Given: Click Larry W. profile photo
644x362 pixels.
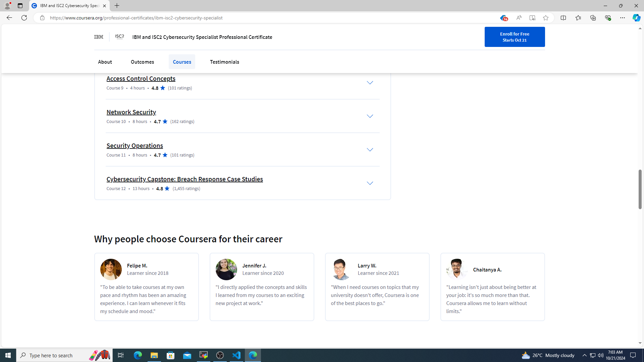Looking at the screenshot, I should (x=341, y=269).
